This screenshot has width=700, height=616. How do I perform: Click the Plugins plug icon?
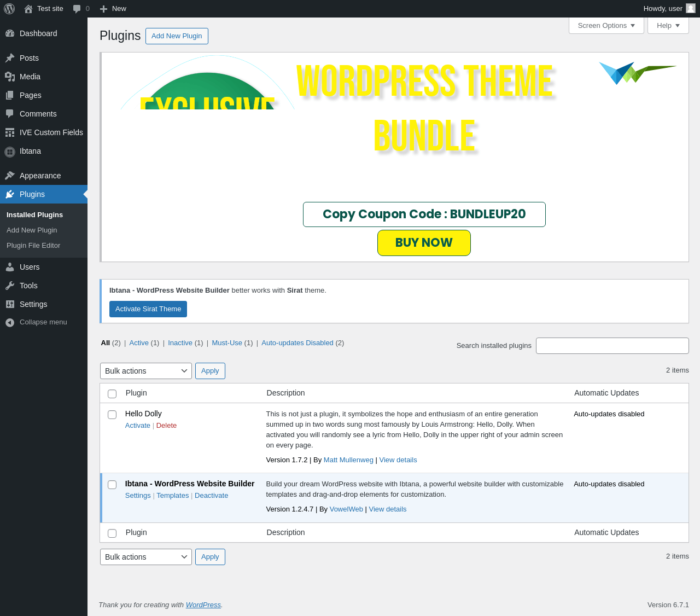pos(10,194)
